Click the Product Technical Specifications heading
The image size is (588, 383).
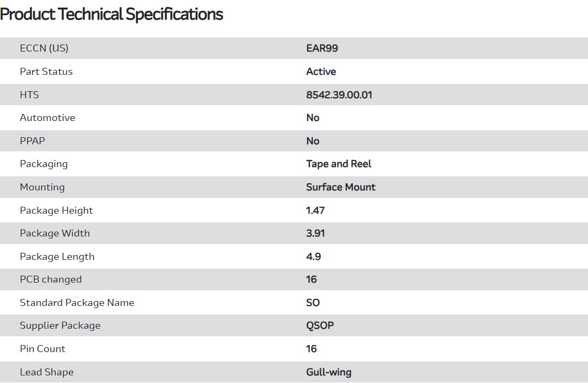click(112, 14)
